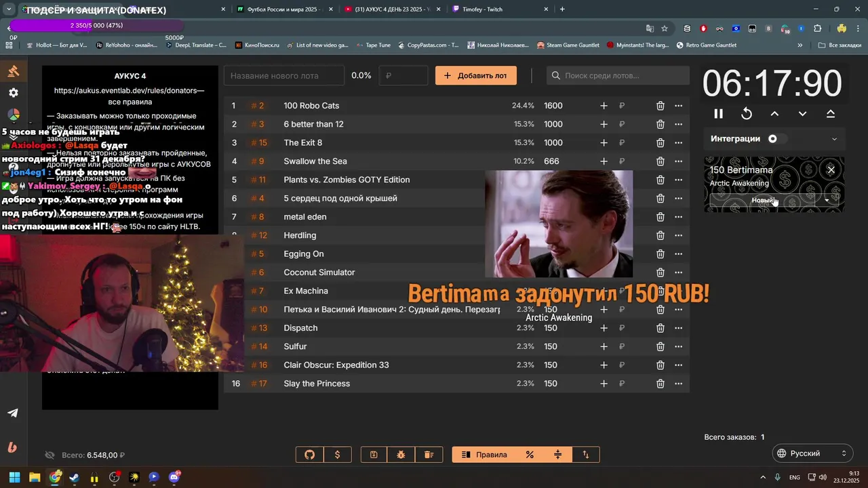Dismiss the 150 Bertimama donation card
The width and height of the screenshot is (868, 488).
pos(831,169)
